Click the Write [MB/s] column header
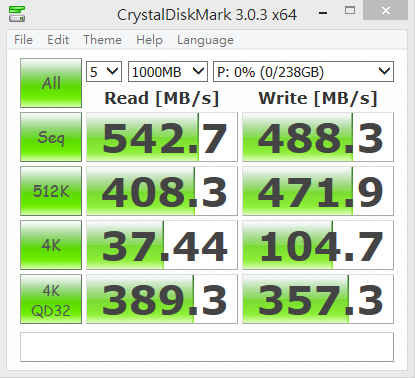Image resolution: width=415 pixels, height=378 pixels. click(x=318, y=98)
